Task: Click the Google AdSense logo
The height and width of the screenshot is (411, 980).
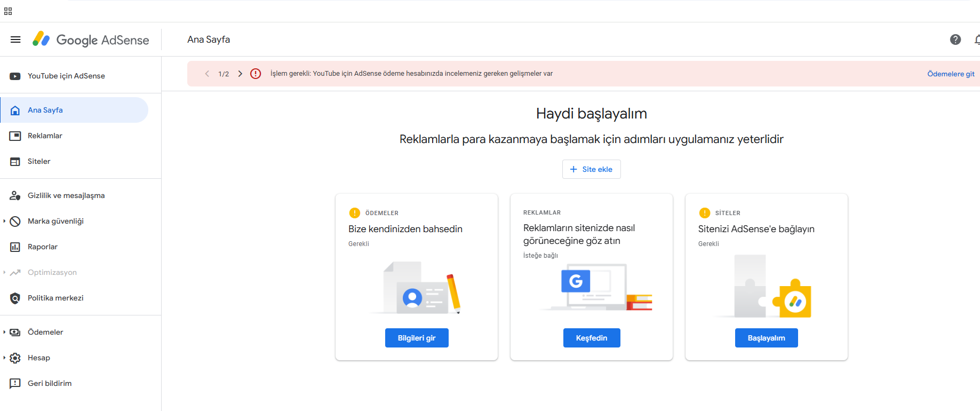Action: point(91,39)
